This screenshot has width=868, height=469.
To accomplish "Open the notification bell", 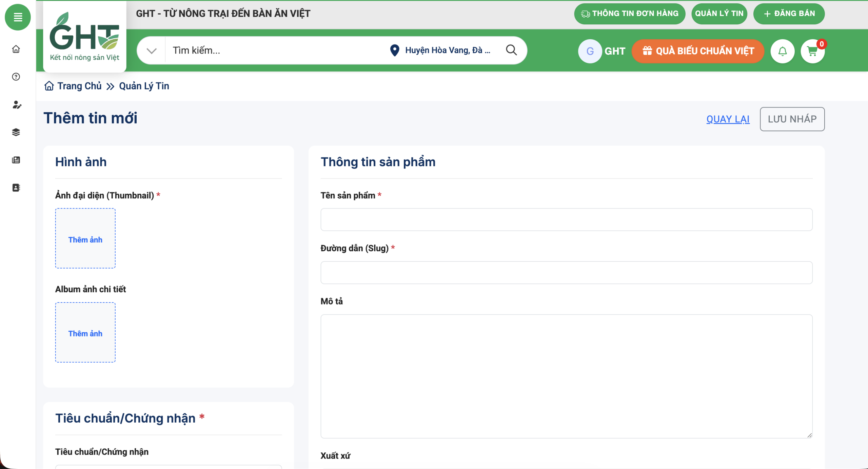I will click(782, 51).
